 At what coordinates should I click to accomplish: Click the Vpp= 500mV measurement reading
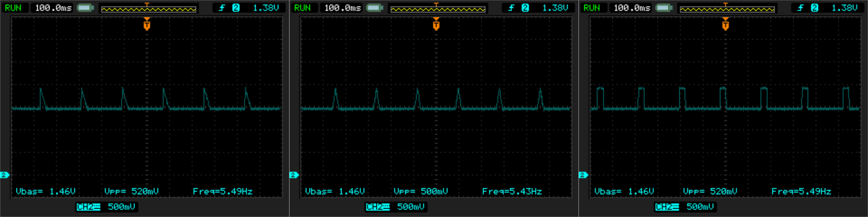421,191
